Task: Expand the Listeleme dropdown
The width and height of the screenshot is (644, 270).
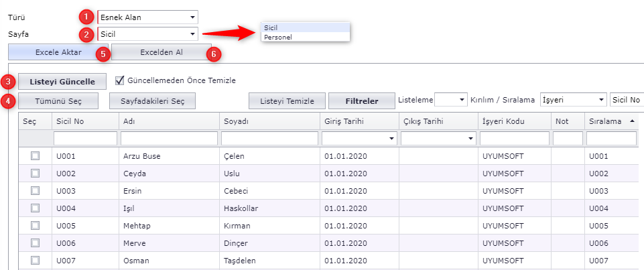Action: click(x=450, y=100)
